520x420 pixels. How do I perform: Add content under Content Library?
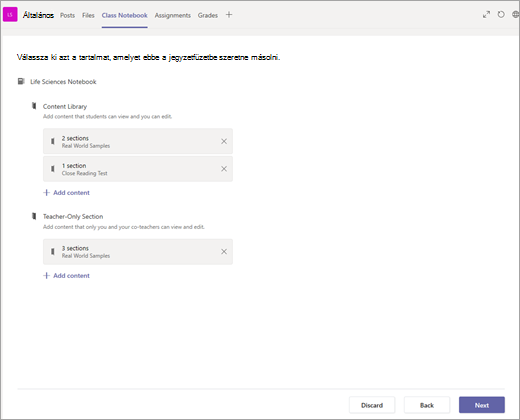[67, 193]
